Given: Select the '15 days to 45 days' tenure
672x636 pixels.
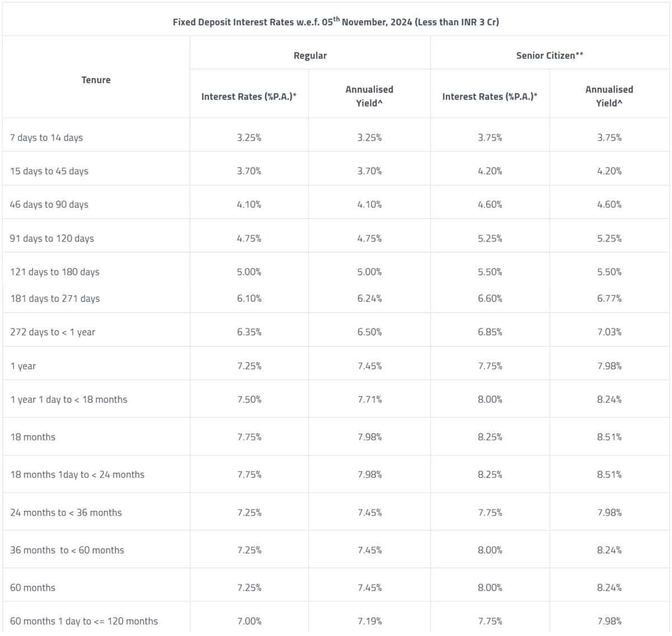Looking at the screenshot, I should (x=49, y=171).
